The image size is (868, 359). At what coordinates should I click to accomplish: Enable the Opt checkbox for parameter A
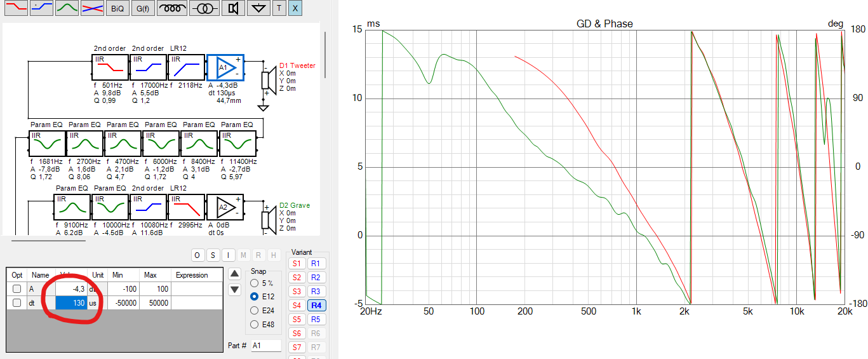[x=17, y=288]
